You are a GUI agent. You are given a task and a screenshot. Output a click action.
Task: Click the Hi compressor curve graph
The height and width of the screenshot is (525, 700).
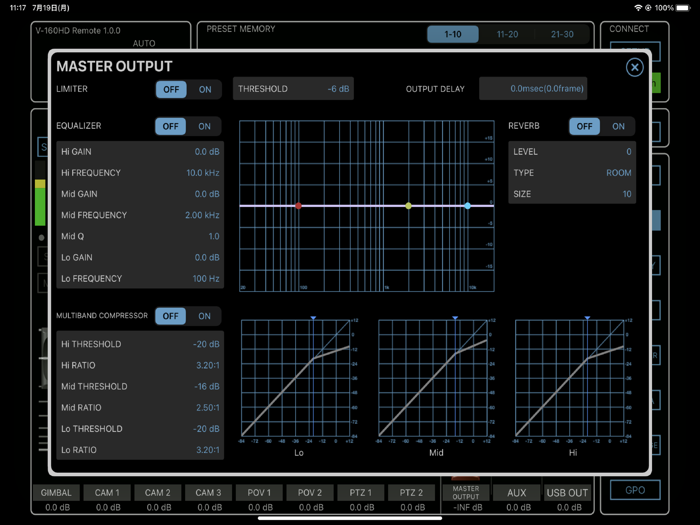click(569, 378)
